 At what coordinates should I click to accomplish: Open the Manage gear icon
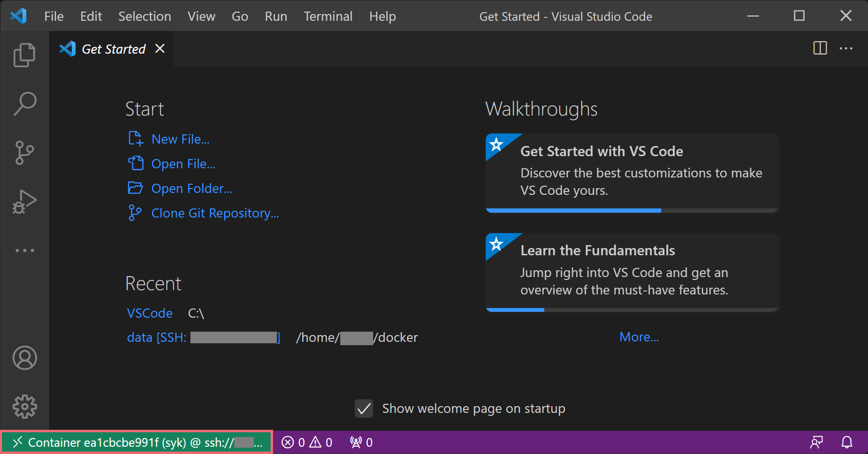pos(25,407)
